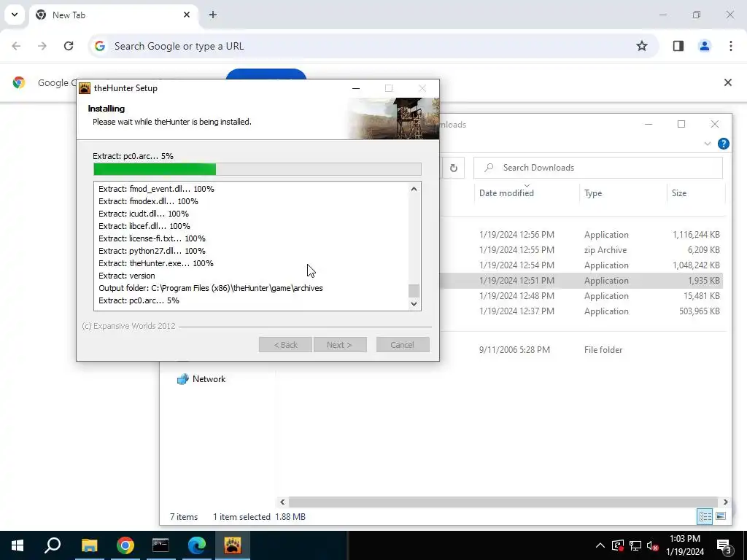
Task: Click the security alert tray icon
Action: pyautogui.click(x=617, y=545)
